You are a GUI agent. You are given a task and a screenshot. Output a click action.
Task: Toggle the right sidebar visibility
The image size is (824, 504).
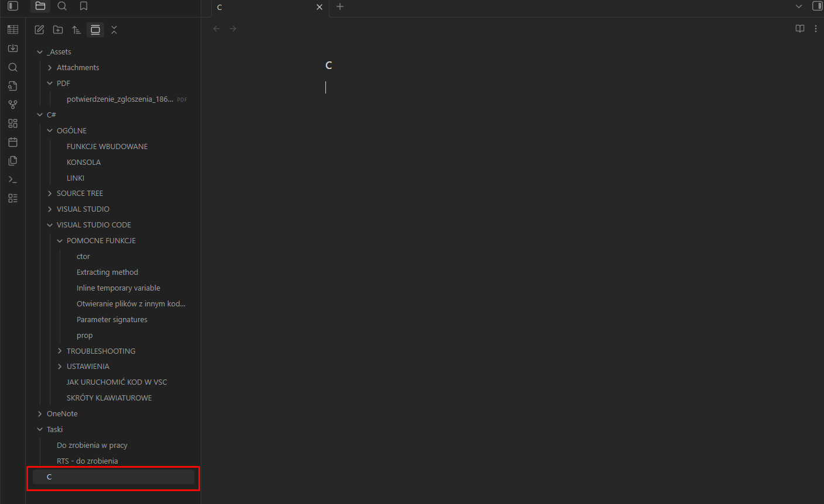tap(817, 6)
